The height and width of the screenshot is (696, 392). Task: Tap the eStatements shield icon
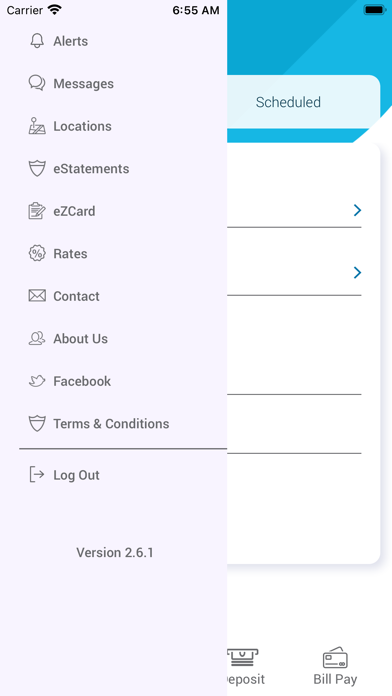coord(37,169)
